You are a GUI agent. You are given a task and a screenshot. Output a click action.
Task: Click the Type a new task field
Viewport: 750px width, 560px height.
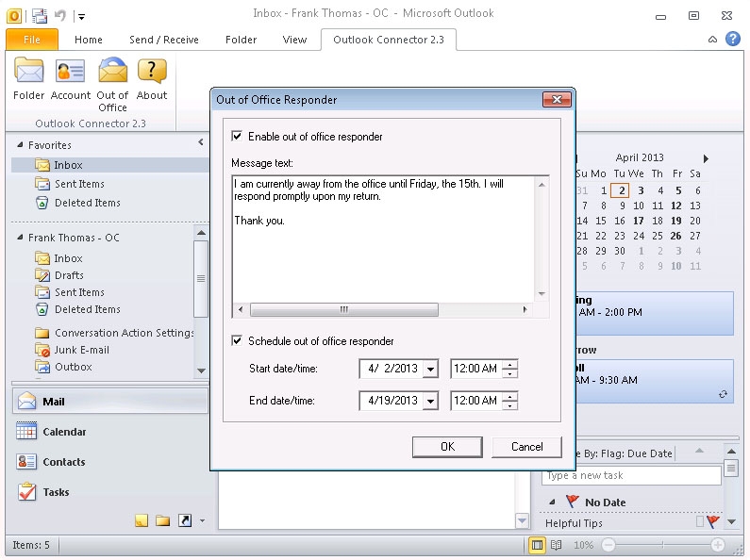click(631, 475)
